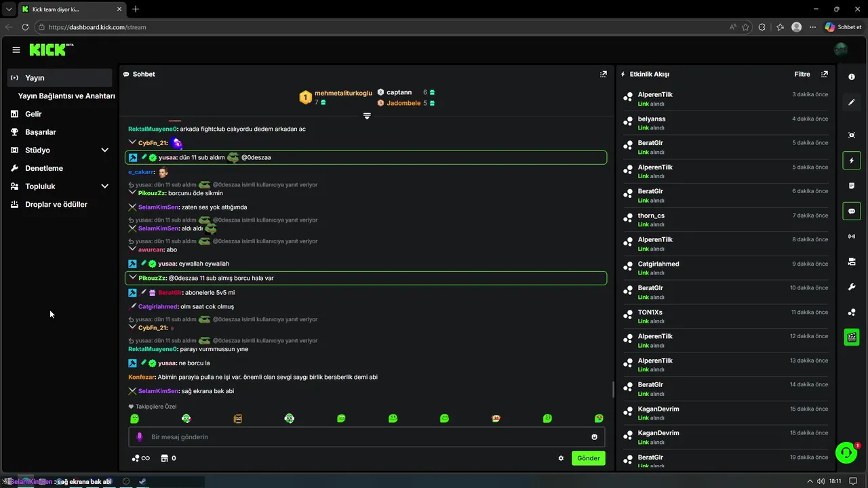Click leaderboard user mehmetaliturkoglu
Screen dimensions: 868x488
point(343,93)
